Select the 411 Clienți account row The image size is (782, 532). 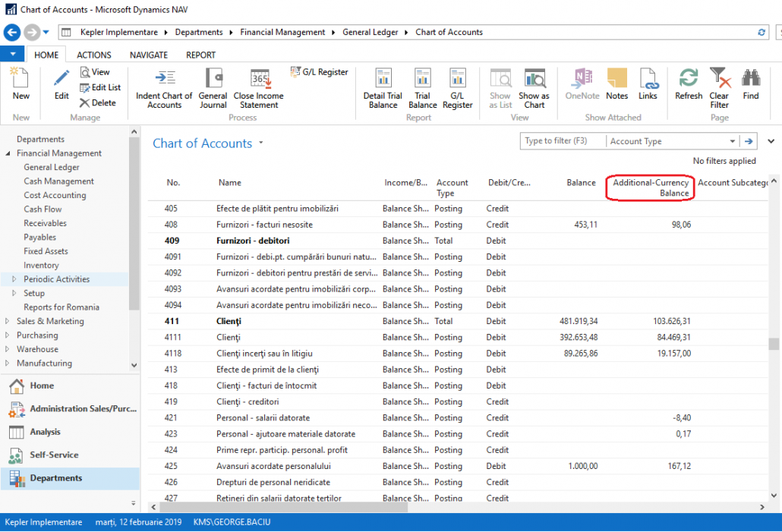click(x=228, y=321)
